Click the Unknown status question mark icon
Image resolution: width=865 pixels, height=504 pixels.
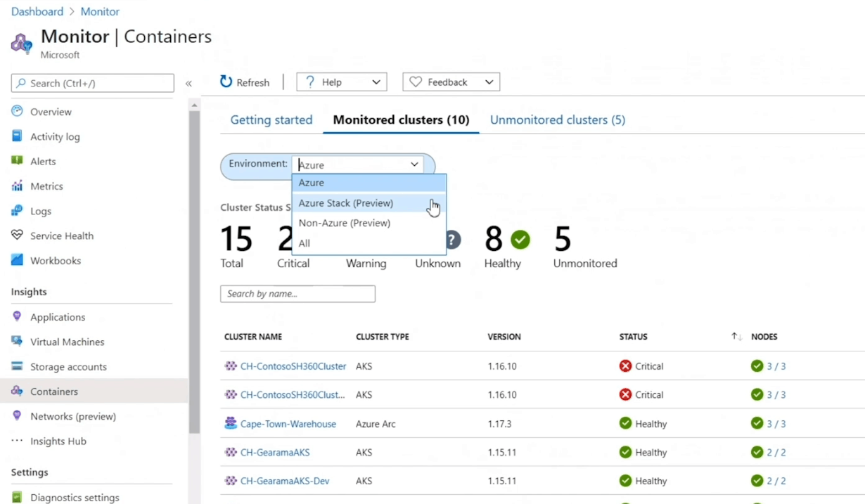point(453,240)
